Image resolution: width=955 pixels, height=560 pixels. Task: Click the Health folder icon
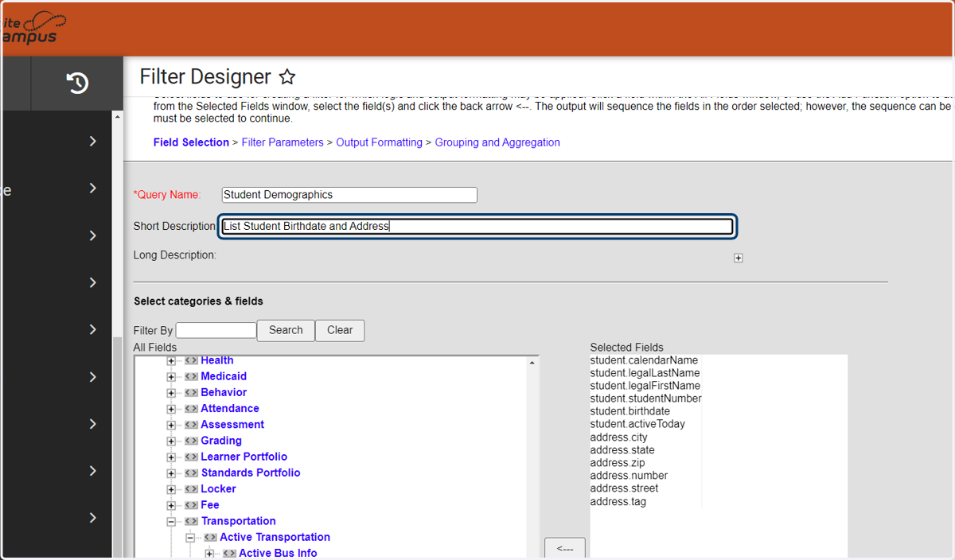click(191, 360)
